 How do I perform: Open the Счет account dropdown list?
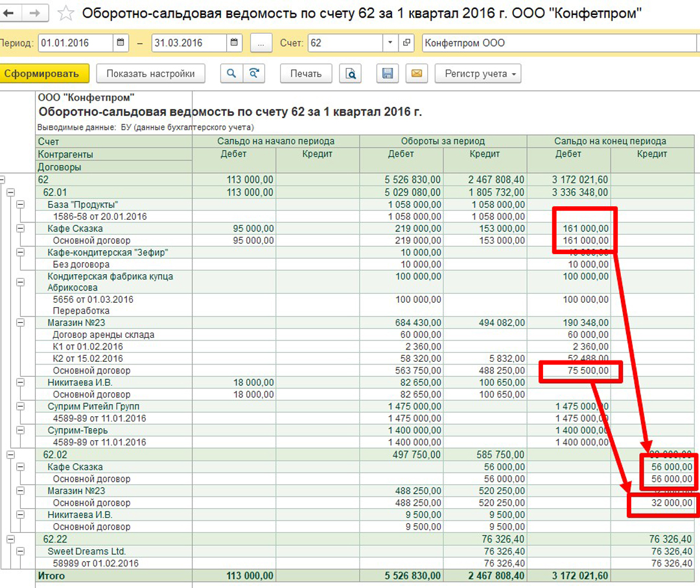[390, 43]
